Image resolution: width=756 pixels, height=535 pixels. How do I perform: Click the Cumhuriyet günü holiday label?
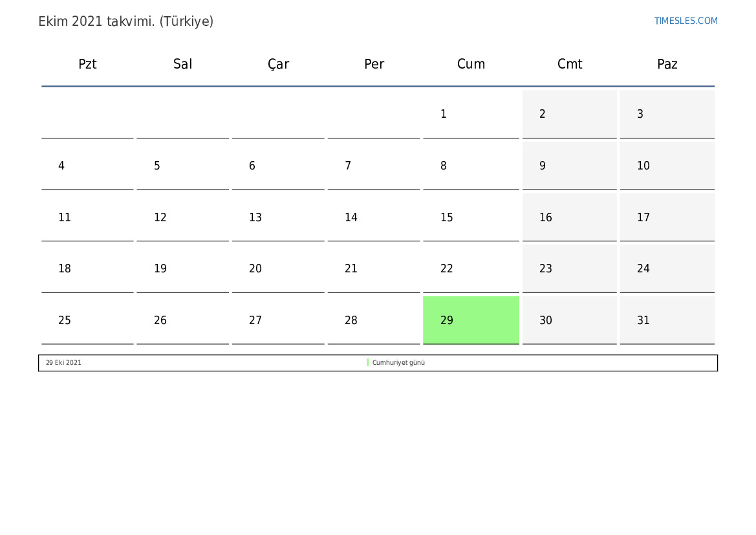tap(398, 363)
